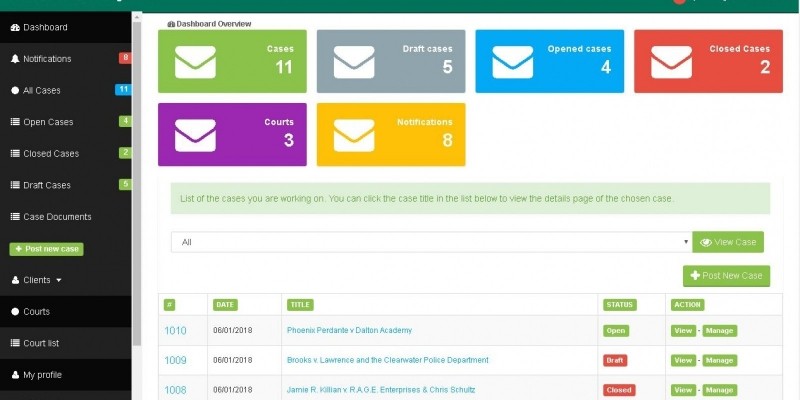Click sidebar Post new case button
The height and width of the screenshot is (400, 800).
point(46,249)
